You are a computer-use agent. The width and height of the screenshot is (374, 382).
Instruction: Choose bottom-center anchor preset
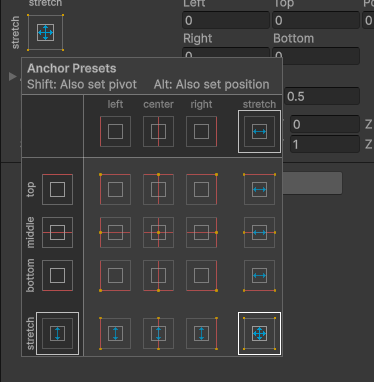158,275
